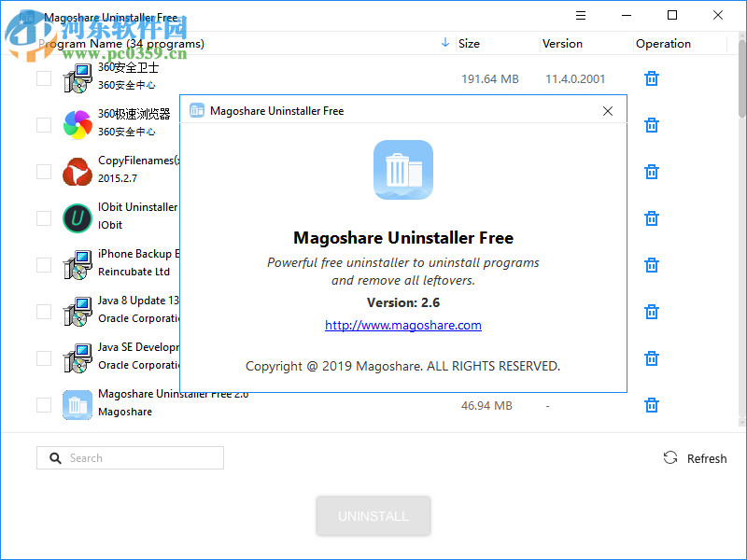
Task: Open the hamburger menu in the title bar
Action: click(x=580, y=15)
